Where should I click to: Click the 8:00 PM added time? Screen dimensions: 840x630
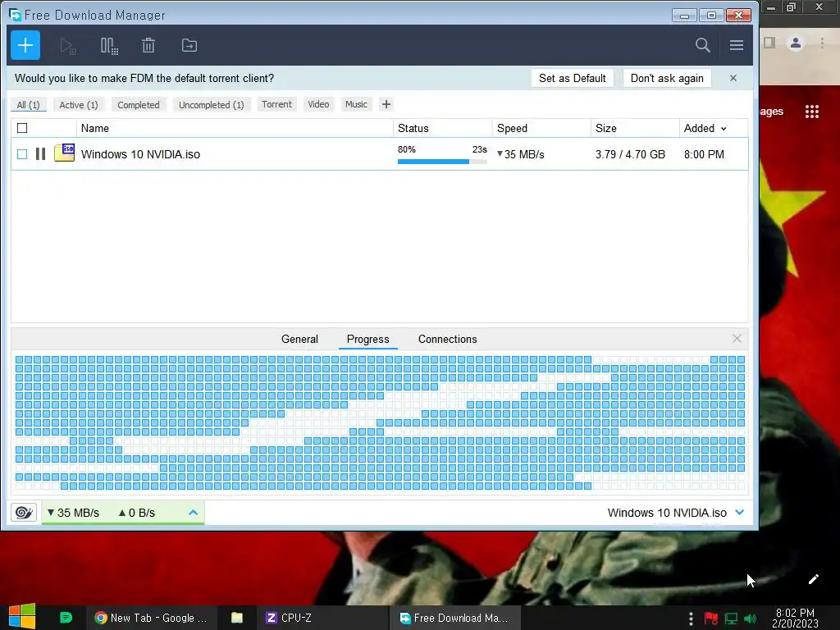click(704, 154)
